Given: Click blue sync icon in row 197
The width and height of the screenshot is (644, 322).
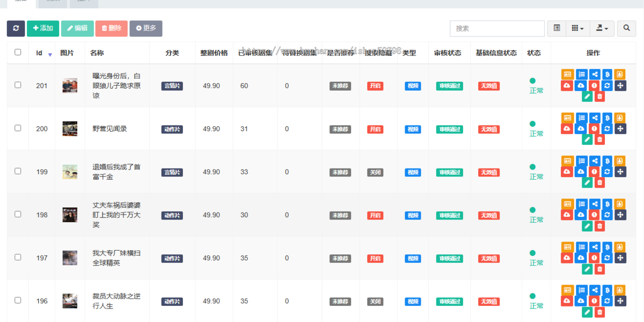Looking at the screenshot, I should pyautogui.click(x=607, y=258).
